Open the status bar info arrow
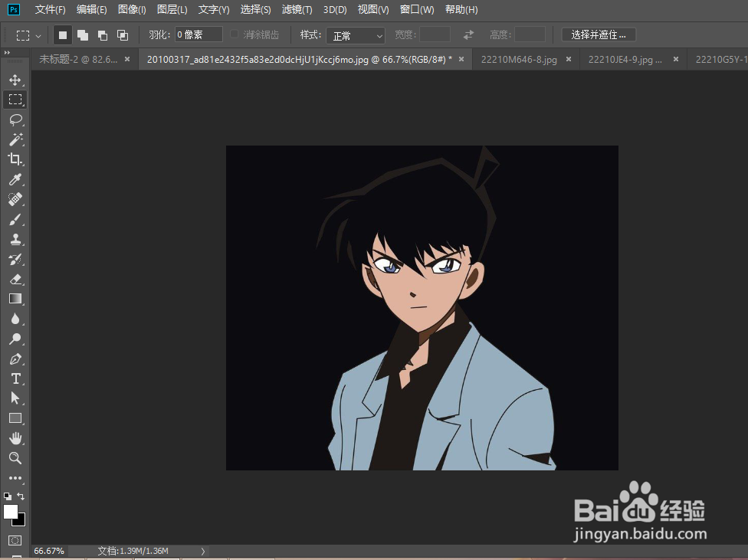Image resolution: width=748 pixels, height=560 pixels. coord(203,551)
